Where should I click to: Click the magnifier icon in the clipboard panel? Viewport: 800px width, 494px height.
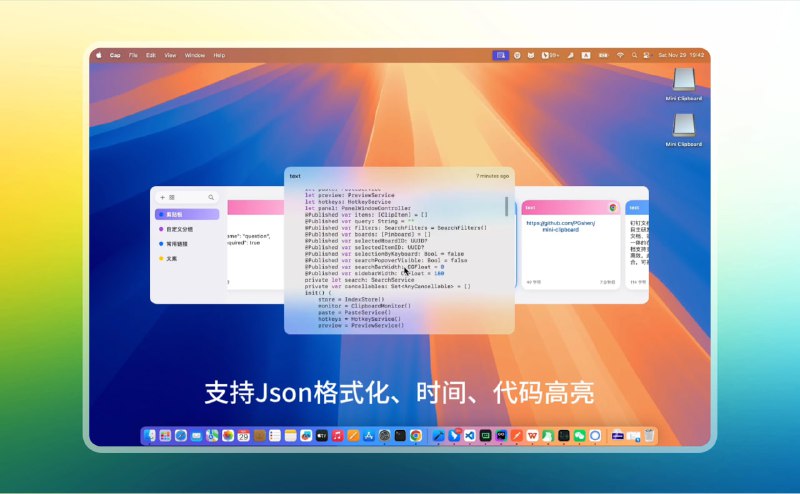tap(211, 197)
